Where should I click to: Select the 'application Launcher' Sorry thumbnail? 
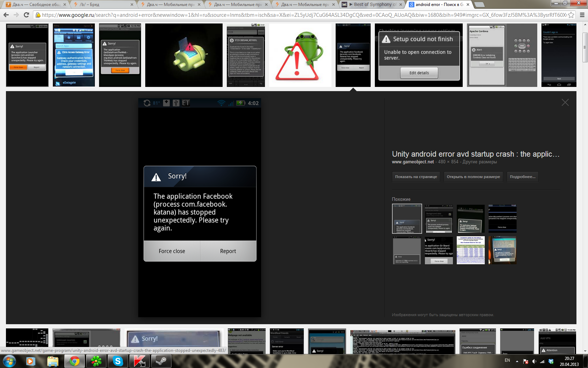coord(27,55)
